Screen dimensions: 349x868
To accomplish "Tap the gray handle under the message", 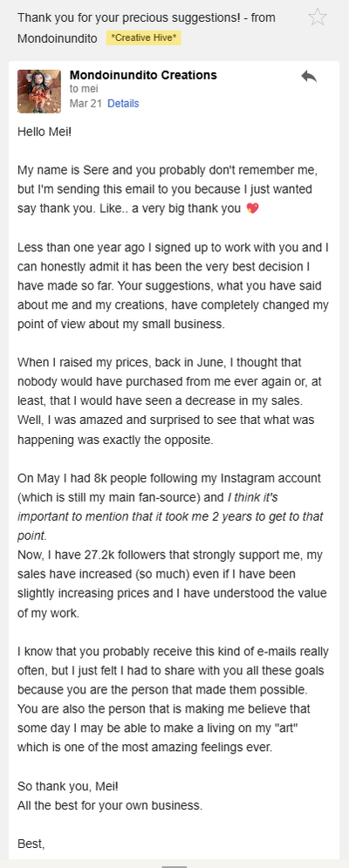I will 174,865.
